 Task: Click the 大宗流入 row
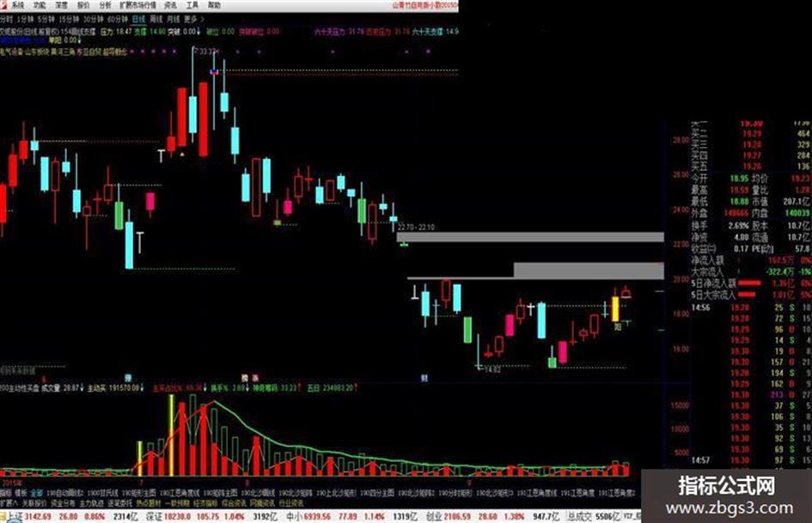point(751,272)
